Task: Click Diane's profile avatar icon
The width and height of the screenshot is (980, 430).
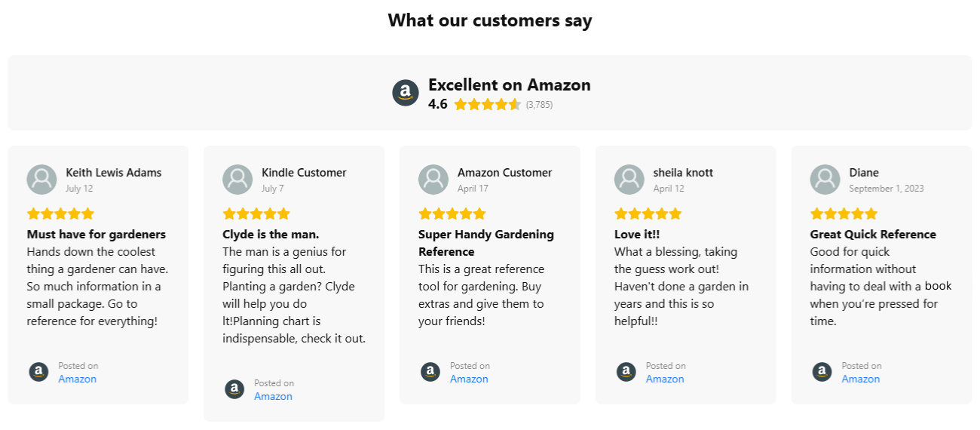Action: 825,180
